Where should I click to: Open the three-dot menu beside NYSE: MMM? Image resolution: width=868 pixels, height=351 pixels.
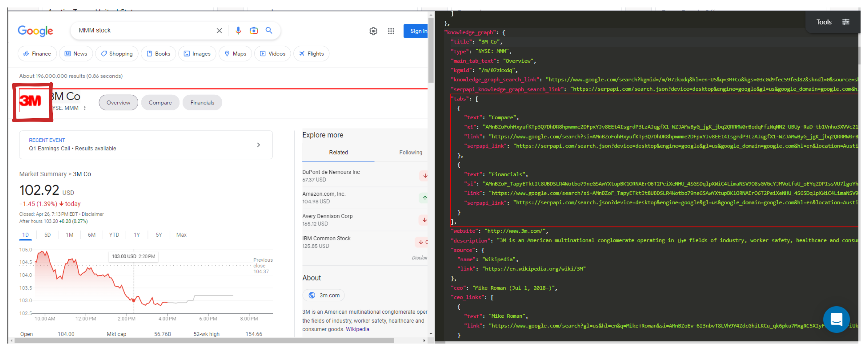tap(85, 108)
